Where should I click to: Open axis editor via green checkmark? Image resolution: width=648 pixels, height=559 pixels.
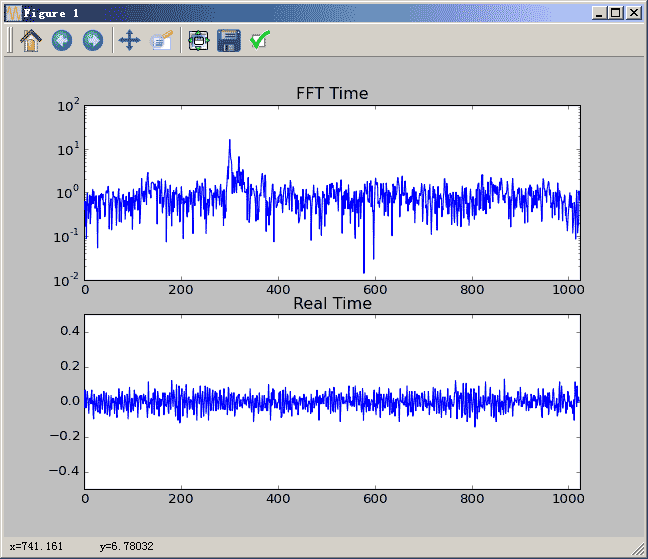click(x=260, y=41)
